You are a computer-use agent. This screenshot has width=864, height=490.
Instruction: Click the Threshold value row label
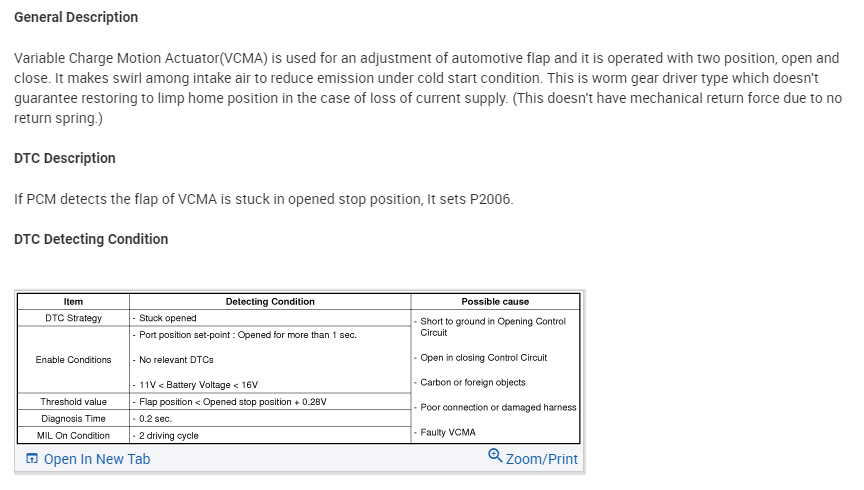coord(73,402)
